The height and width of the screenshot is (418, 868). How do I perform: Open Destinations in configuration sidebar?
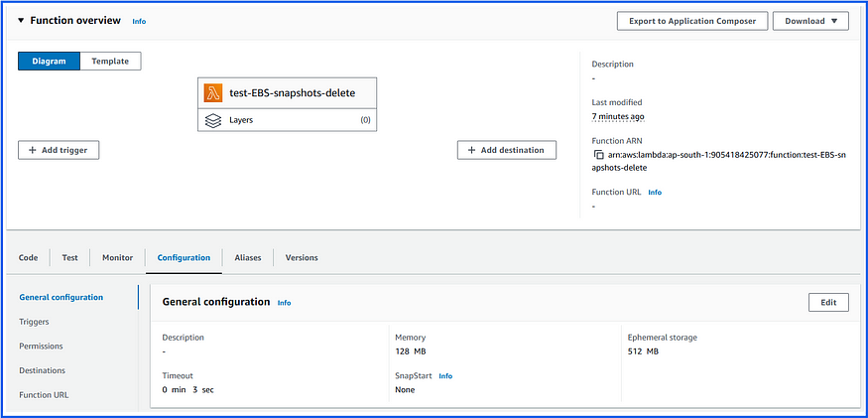[x=42, y=370]
